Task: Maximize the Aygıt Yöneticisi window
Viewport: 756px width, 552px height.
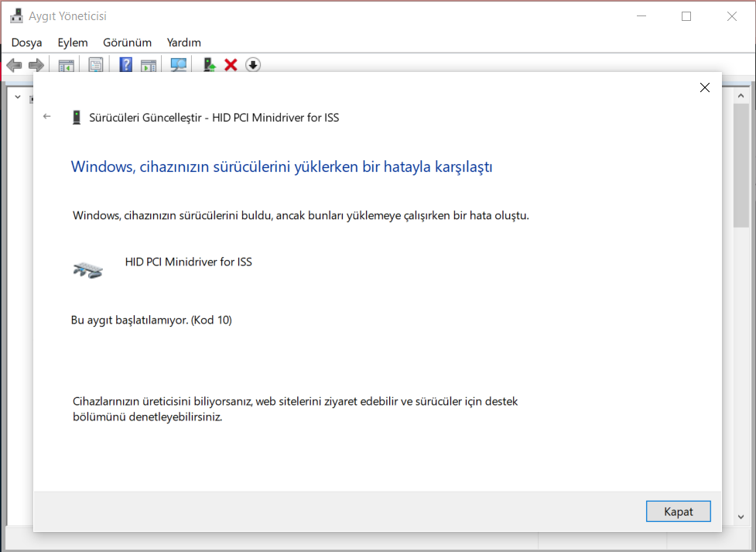Action: (x=686, y=16)
